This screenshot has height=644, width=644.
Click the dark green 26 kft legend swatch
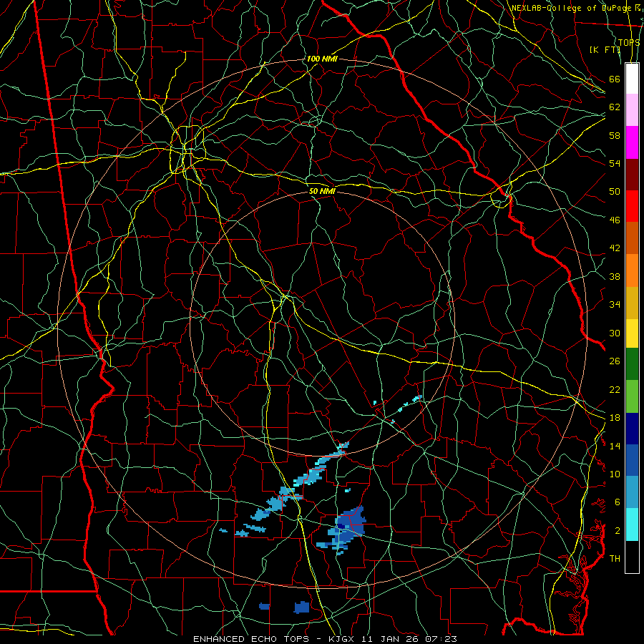coord(632,364)
